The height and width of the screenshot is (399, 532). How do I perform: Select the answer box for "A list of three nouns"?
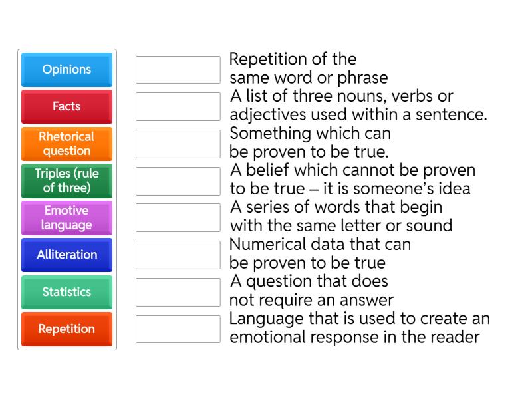pos(178,106)
